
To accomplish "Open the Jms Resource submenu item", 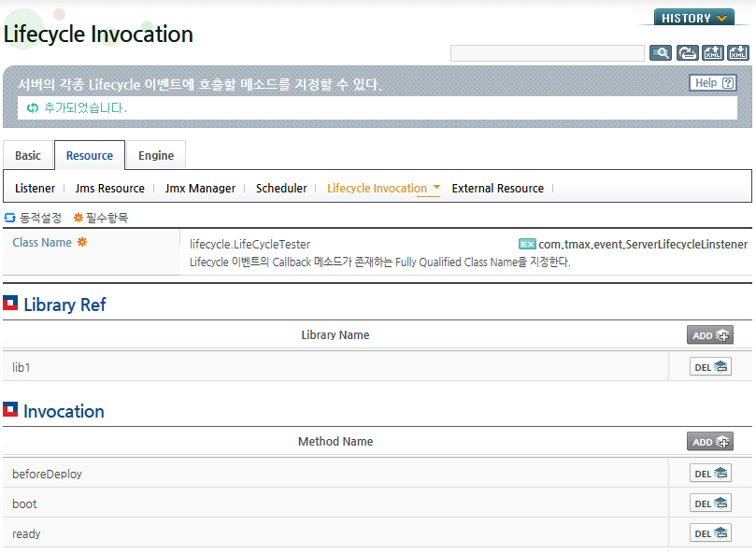I will pyautogui.click(x=109, y=188).
